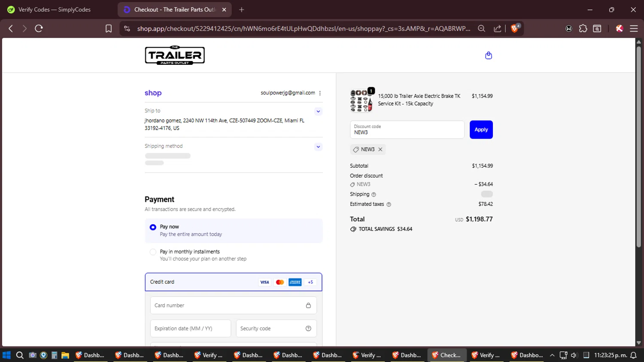
Task: Expand the Shipping method section
Action: (318, 147)
